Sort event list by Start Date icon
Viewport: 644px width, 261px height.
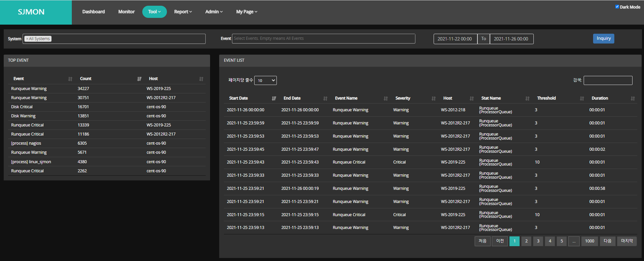[274, 98]
